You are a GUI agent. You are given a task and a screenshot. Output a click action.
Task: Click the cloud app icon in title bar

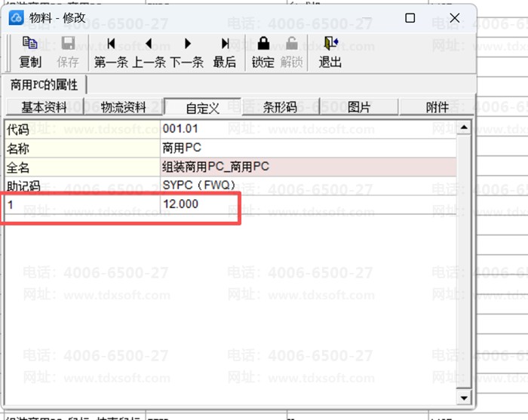[16, 17]
